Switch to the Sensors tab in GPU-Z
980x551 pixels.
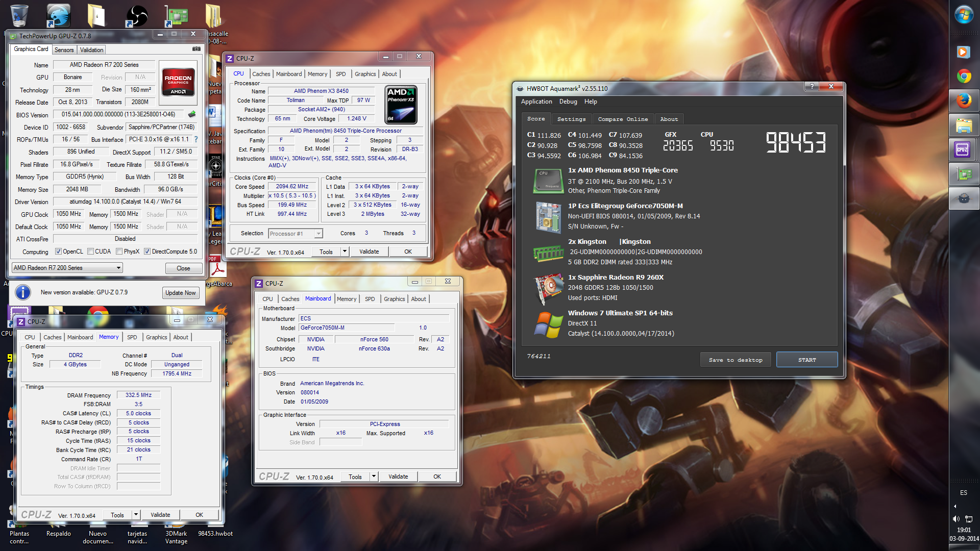(x=64, y=50)
